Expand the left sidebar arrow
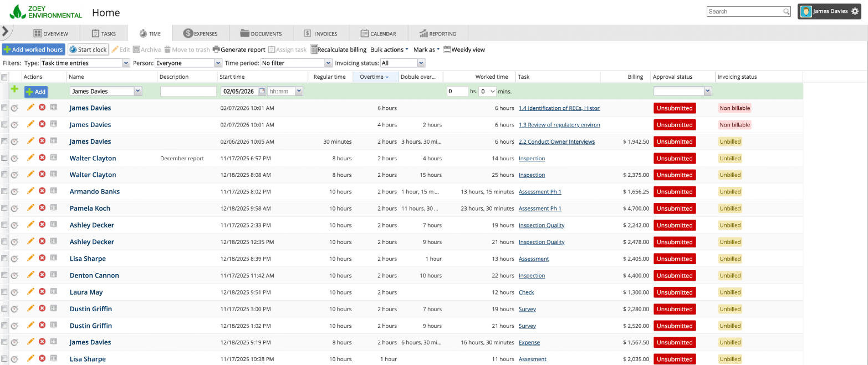Viewport: 868px width, 365px height. (5, 32)
